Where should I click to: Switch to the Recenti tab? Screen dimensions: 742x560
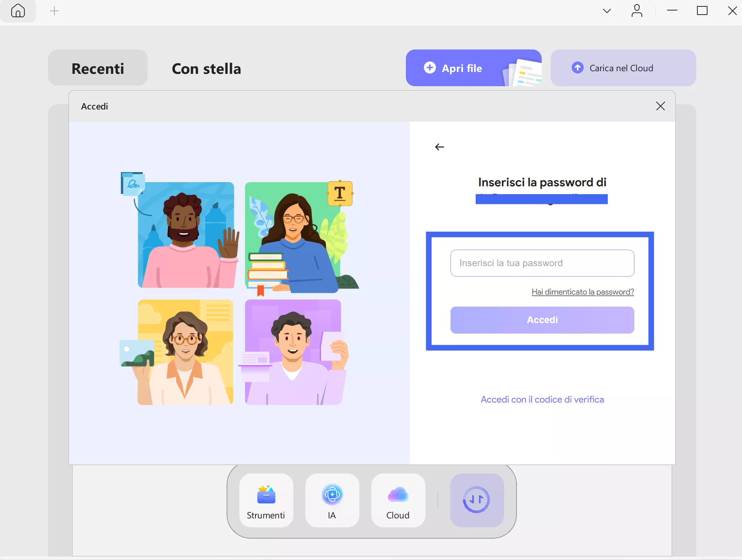click(98, 68)
